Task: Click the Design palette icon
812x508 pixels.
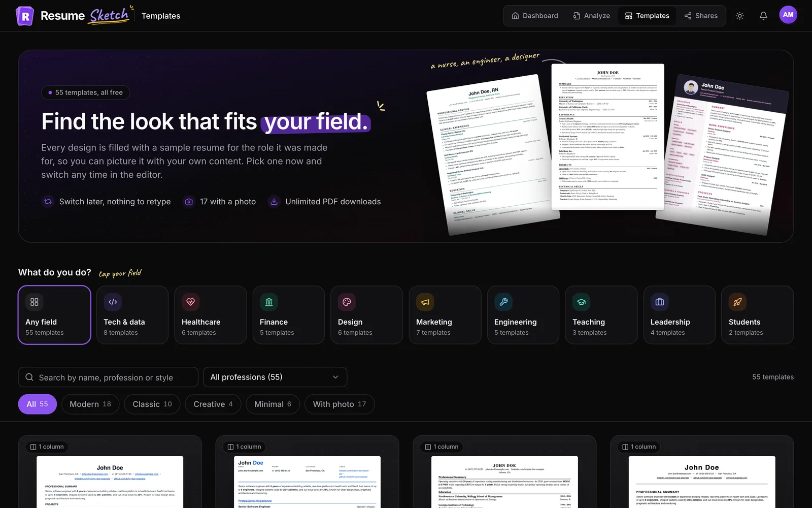Action: (x=347, y=302)
